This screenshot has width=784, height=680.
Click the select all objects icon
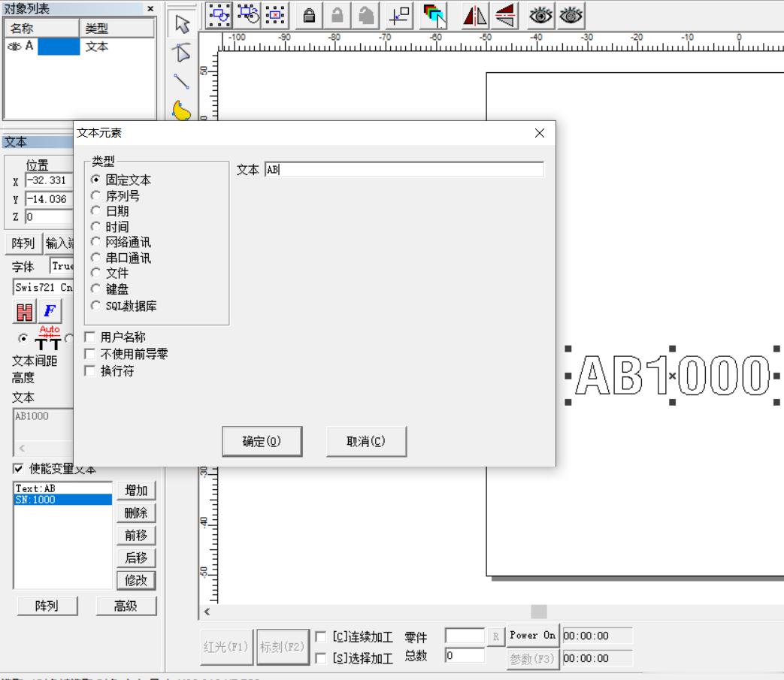pyautogui.click(x=219, y=16)
